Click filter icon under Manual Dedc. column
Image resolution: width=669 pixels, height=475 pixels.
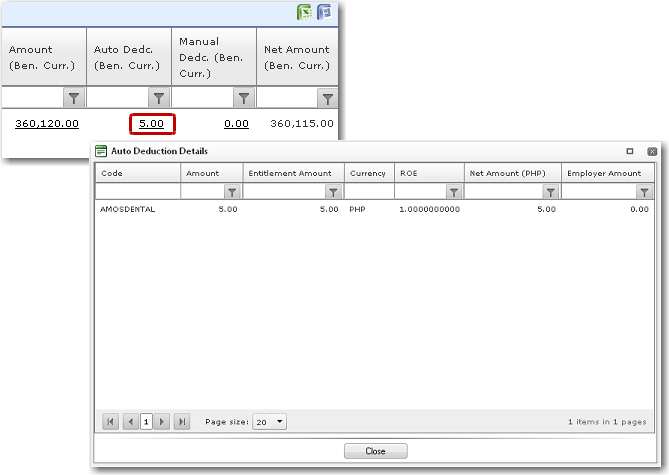pyautogui.click(x=243, y=98)
